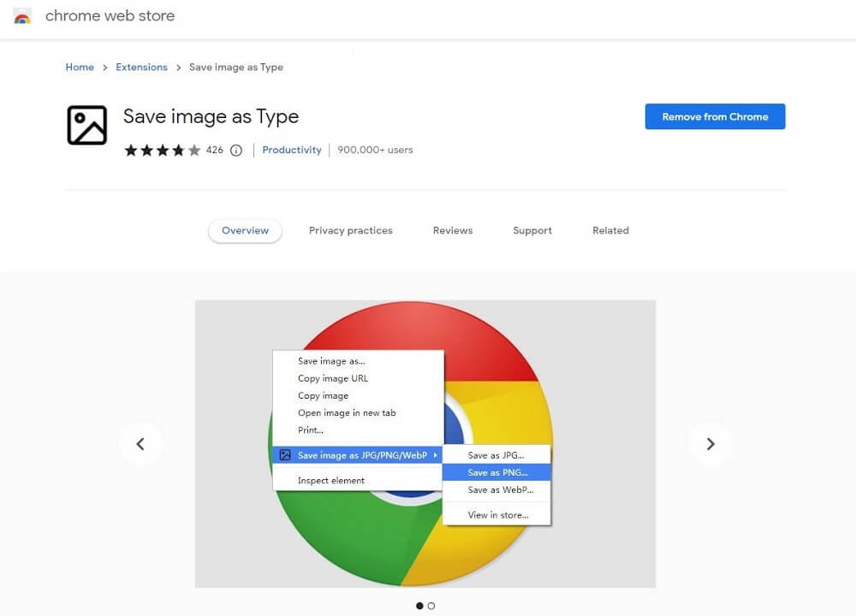Select the second carousel dot indicator
The image size is (856, 616).
coord(431,606)
